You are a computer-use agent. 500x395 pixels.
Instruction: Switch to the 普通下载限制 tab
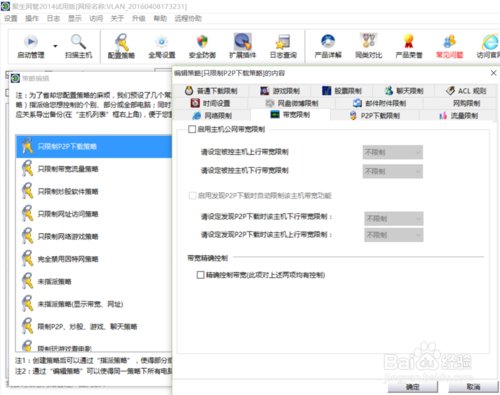211,91
